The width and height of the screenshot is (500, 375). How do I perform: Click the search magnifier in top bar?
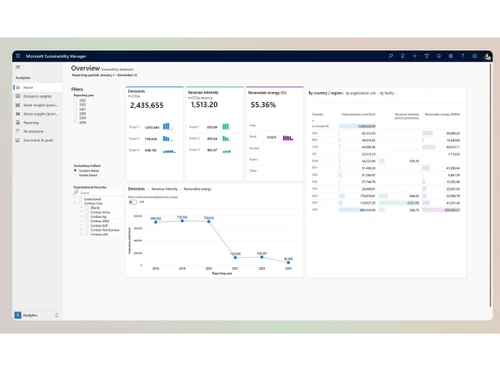(391, 56)
